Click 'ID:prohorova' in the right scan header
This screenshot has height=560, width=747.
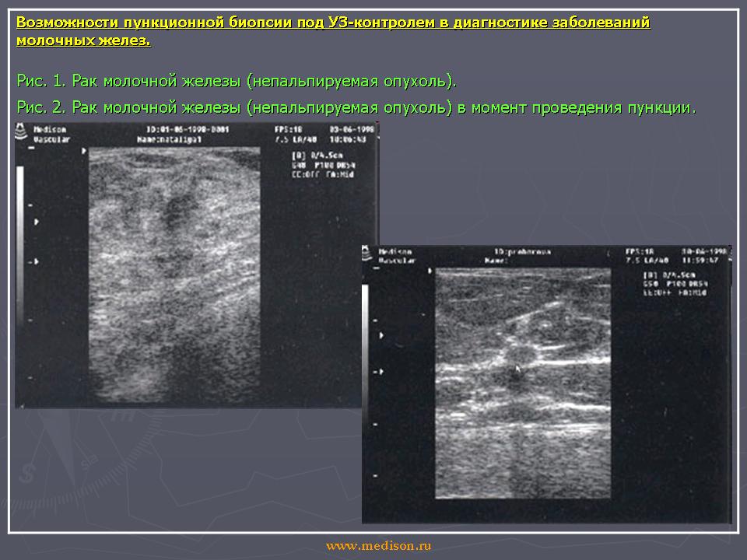522,251
